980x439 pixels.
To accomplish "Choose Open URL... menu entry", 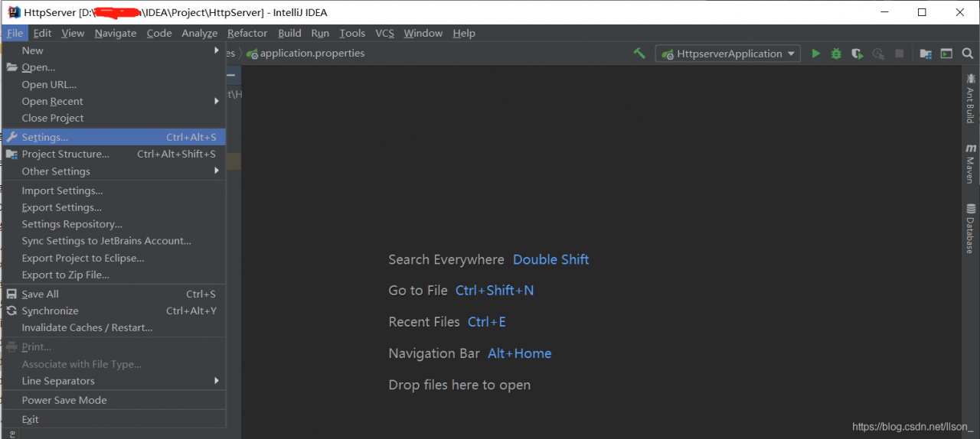I will tap(113, 84).
